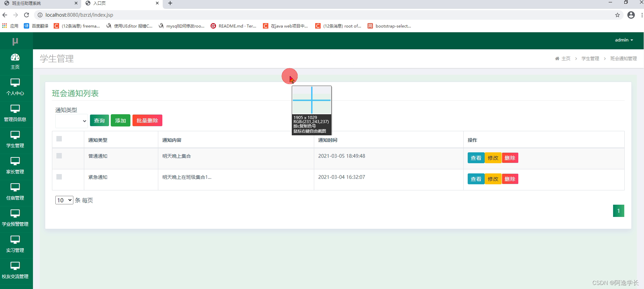Viewport: 644px width, 289px height.
Task: Open bootstrap-select bookmark
Action: (389, 26)
